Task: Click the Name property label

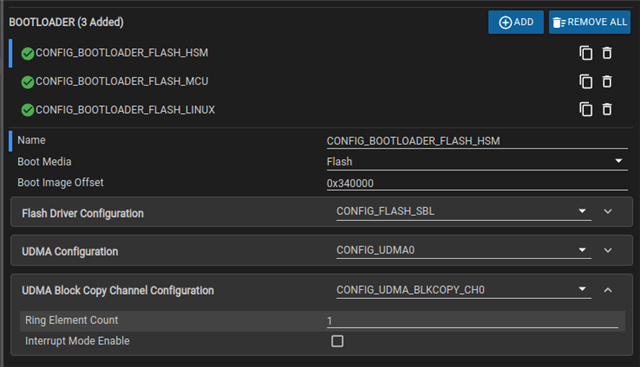Action: coord(31,140)
